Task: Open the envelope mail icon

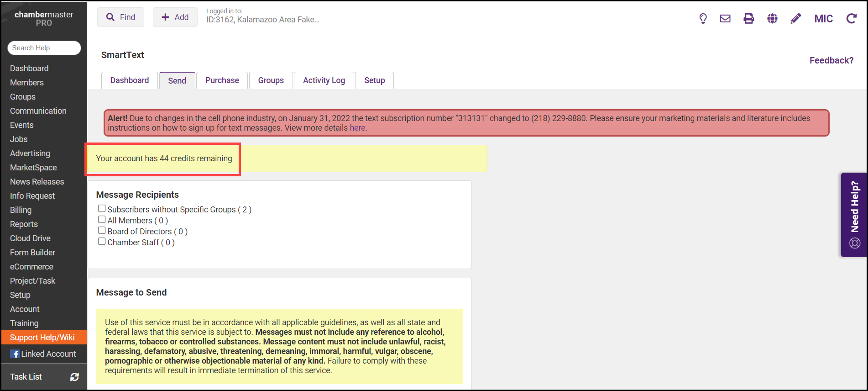Action: pos(725,18)
